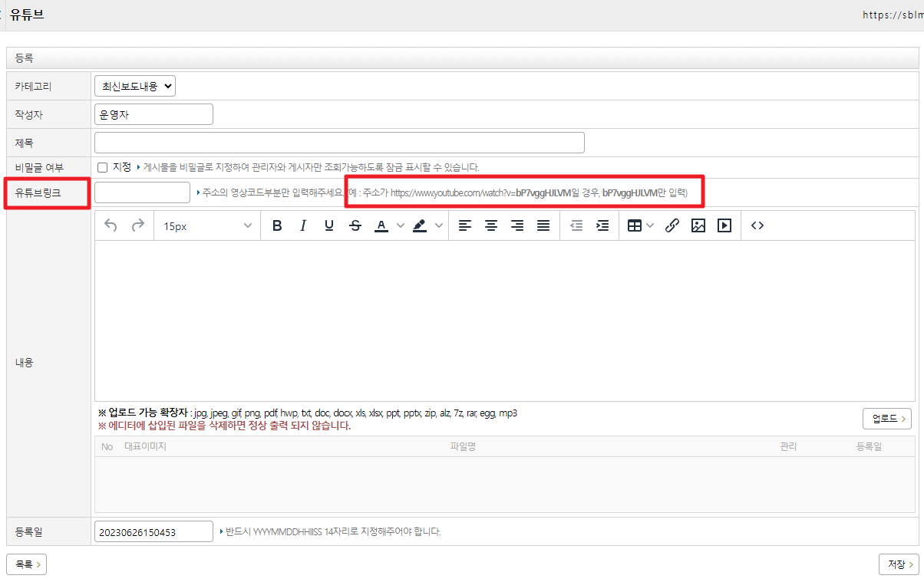Viewport: 924px width, 582px height.
Task: Toggle bold formatting
Action: [x=277, y=225]
